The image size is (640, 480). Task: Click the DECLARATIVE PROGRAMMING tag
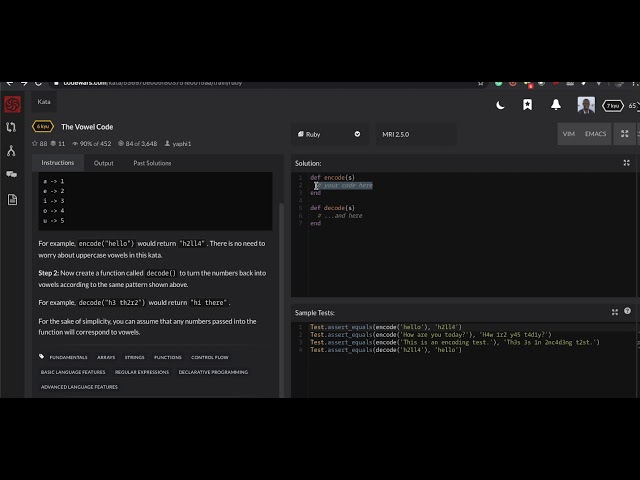click(213, 372)
